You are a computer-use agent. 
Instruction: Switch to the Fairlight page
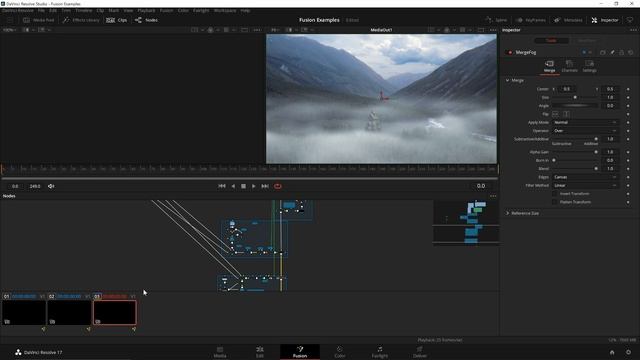[380, 352]
